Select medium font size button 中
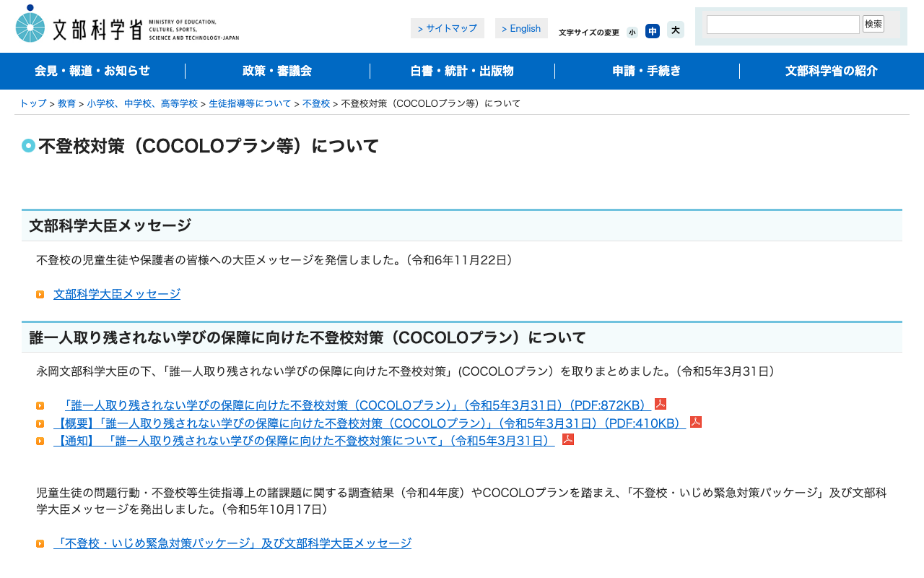 click(653, 31)
